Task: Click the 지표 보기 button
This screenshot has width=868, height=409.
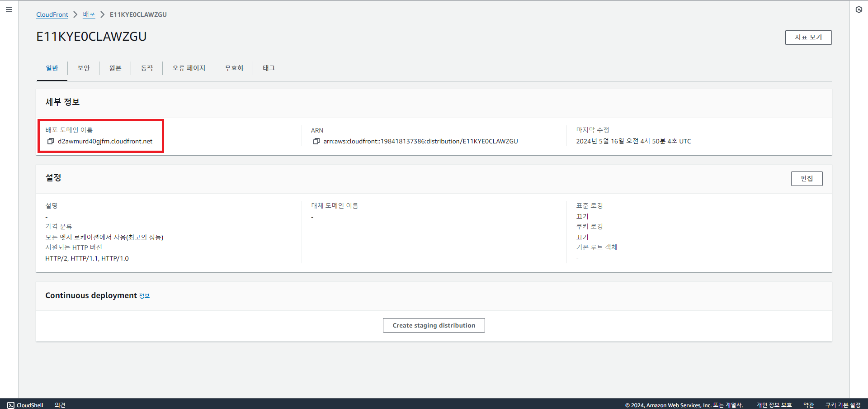Action: click(x=808, y=38)
